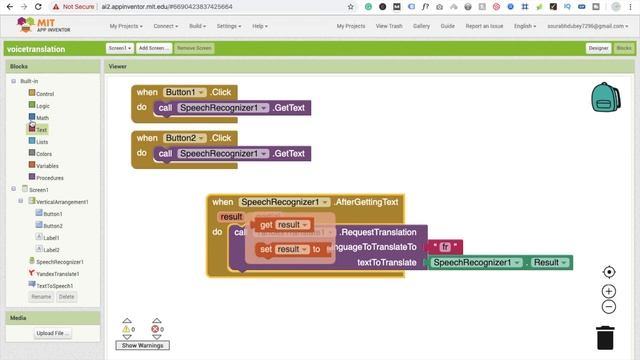Click the red error counter icon

coord(155,329)
